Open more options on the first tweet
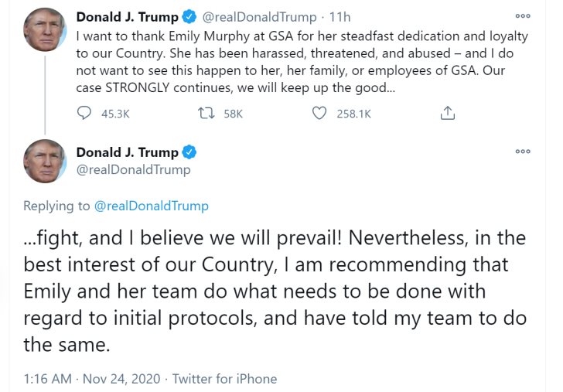Viewport: 563px width, 392px height. click(x=523, y=15)
